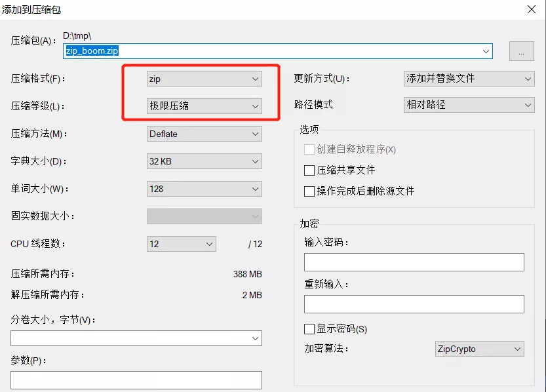Open the archive path history dropdown arrow
The width and height of the screenshot is (546, 392).
(486, 51)
